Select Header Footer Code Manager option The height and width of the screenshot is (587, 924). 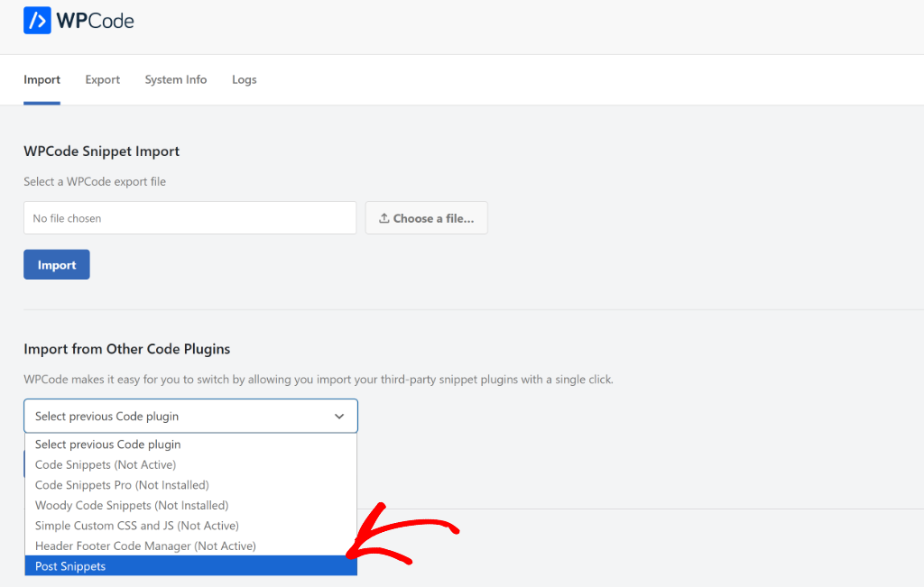[190, 546]
